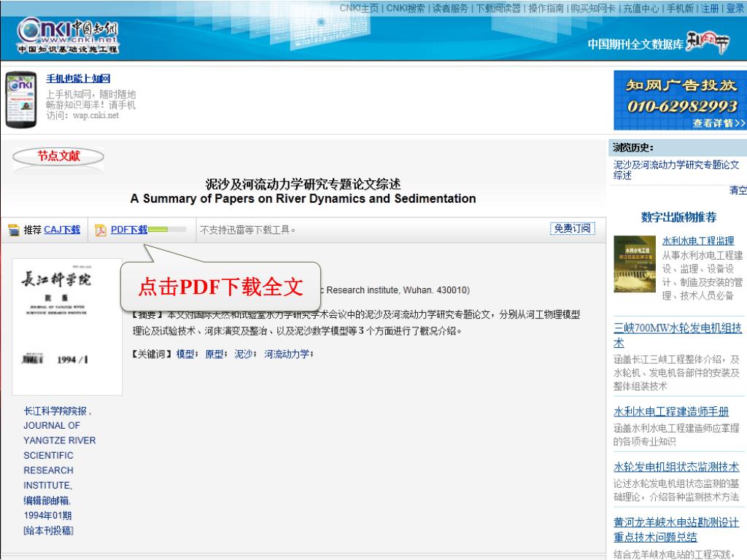
Task: Open the 编辑部邮箱 link
Action: tap(47, 500)
